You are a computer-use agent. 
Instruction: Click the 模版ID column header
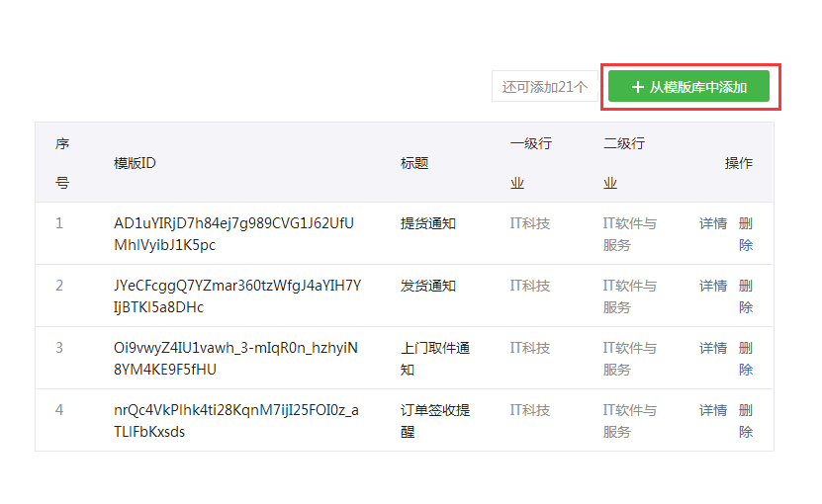tap(135, 163)
